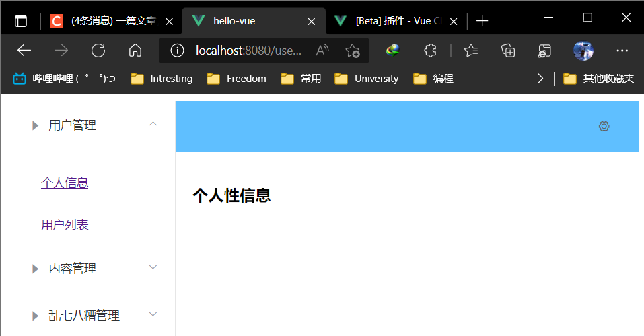Open the 用户列表 link
Screen dimensions: 644x336
point(65,225)
